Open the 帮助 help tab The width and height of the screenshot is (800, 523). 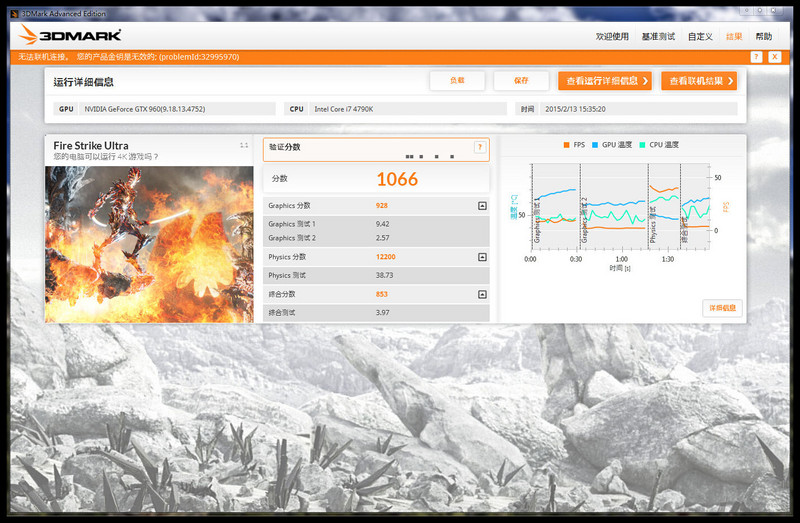click(764, 36)
